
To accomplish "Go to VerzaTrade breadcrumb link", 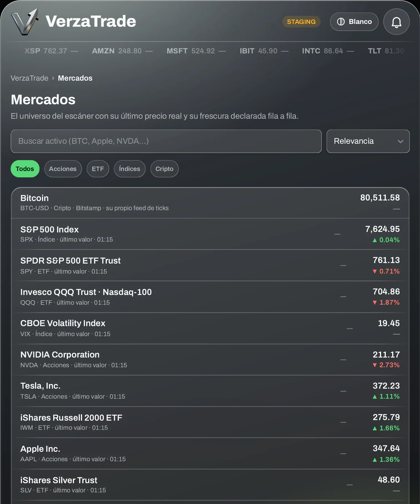I will 29,78.
